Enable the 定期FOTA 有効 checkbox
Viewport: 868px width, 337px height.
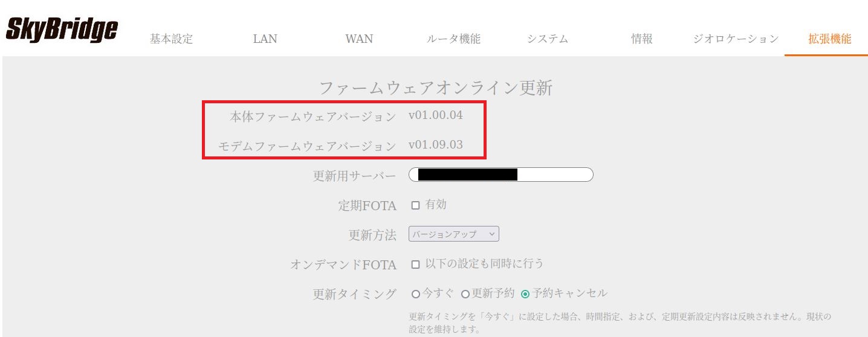tap(415, 205)
